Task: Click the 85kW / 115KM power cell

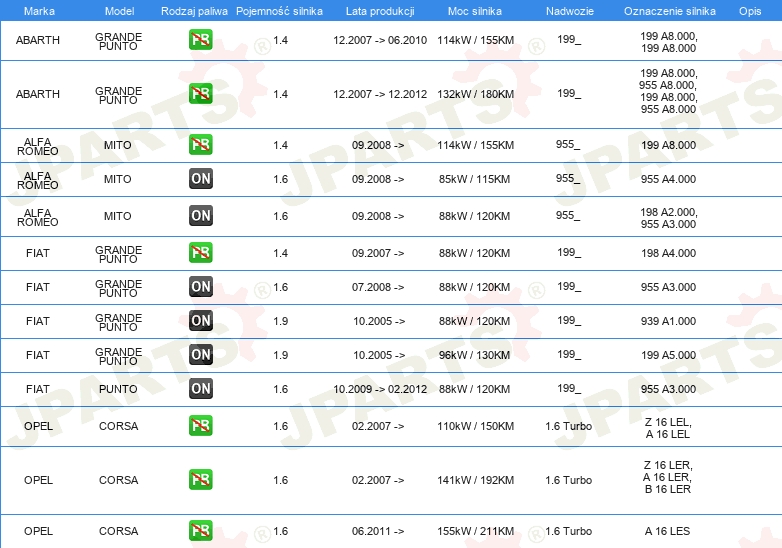Action: coord(474,179)
